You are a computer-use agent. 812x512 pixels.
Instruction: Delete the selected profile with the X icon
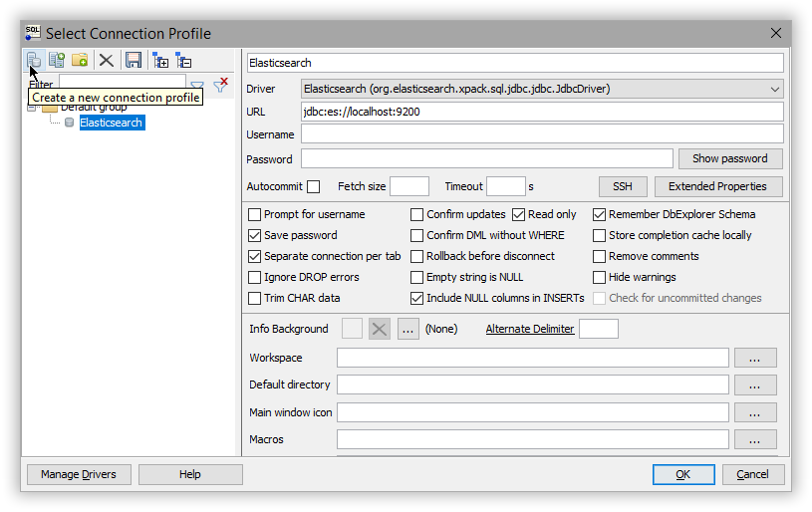(x=106, y=60)
